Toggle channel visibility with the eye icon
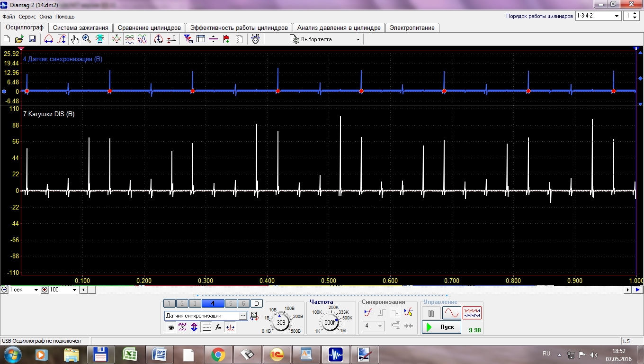The width and height of the screenshot is (644, 364). pos(171,327)
